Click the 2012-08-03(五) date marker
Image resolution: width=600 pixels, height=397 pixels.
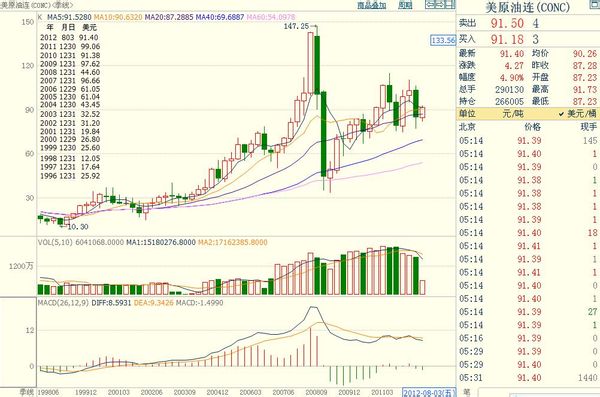429,392
